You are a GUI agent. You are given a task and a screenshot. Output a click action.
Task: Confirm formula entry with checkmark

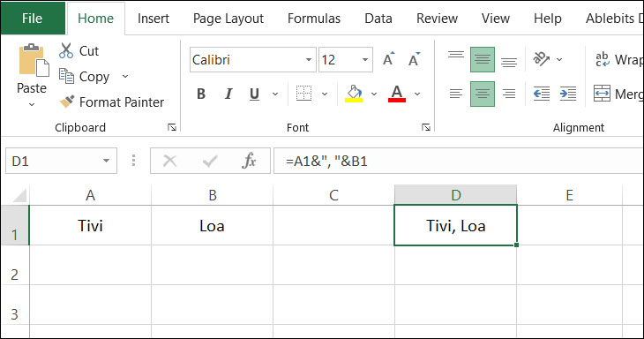click(x=210, y=161)
